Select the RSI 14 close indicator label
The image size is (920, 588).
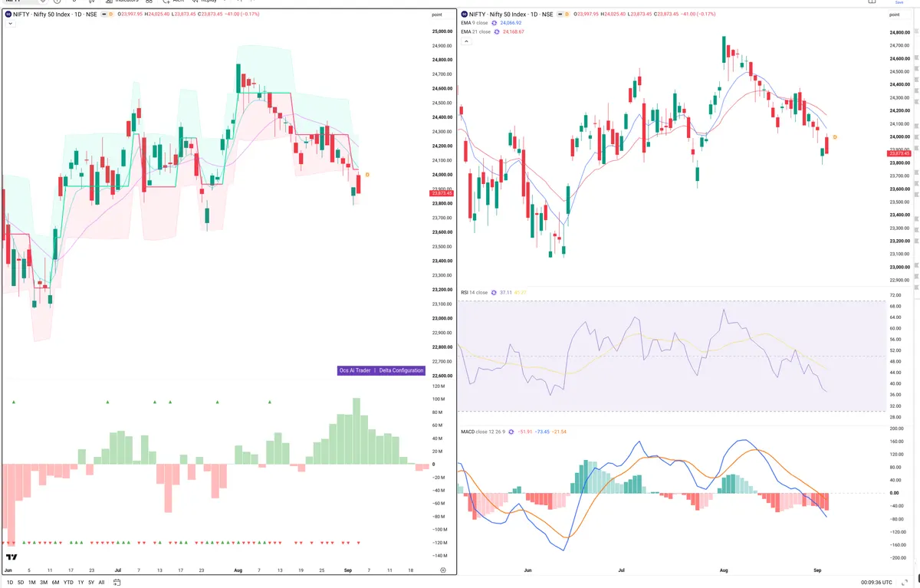tap(474, 292)
